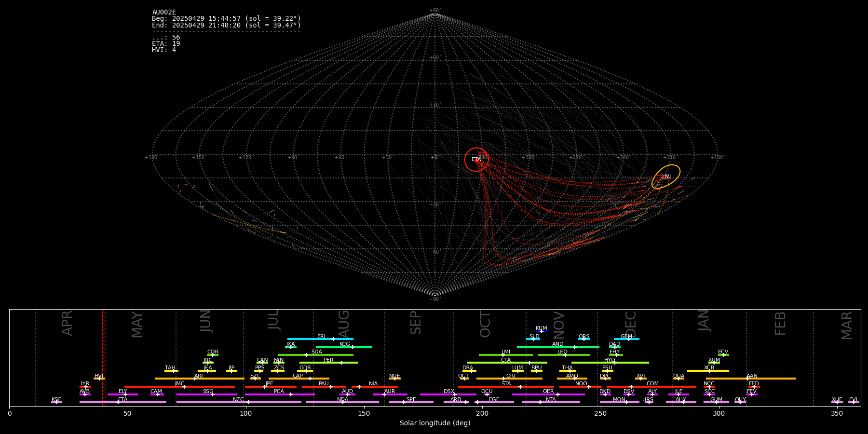Click the Beg: 20250429 15:44:57 line

[226, 19]
